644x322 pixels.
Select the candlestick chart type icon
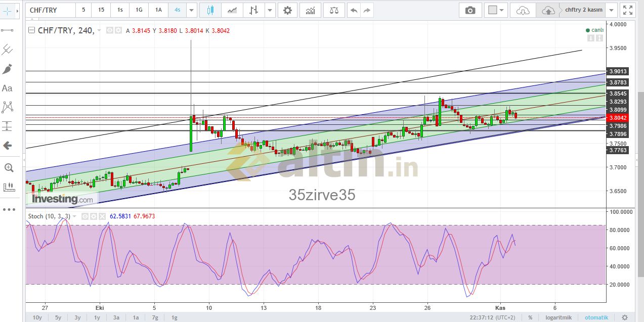[210, 10]
